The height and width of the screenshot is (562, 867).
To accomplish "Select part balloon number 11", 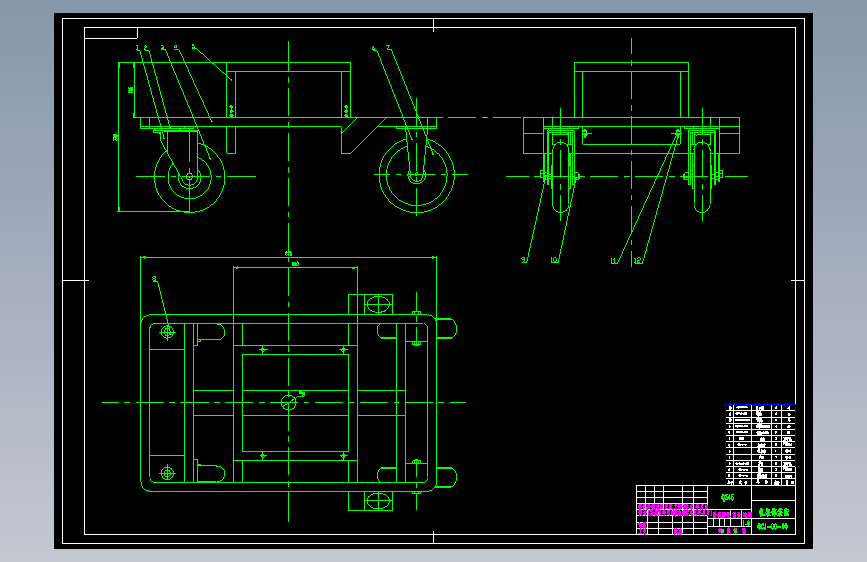I will (x=614, y=261).
